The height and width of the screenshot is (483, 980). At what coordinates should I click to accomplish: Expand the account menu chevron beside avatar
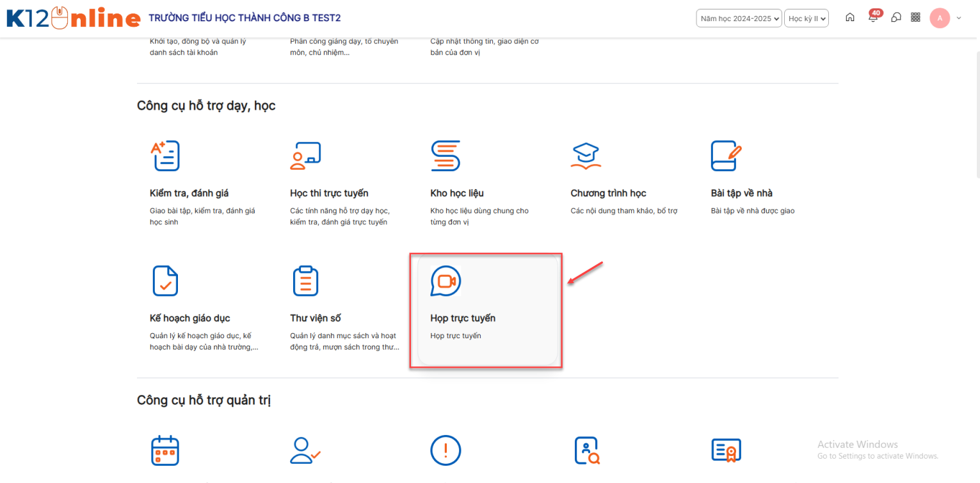(x=958, y=19)
